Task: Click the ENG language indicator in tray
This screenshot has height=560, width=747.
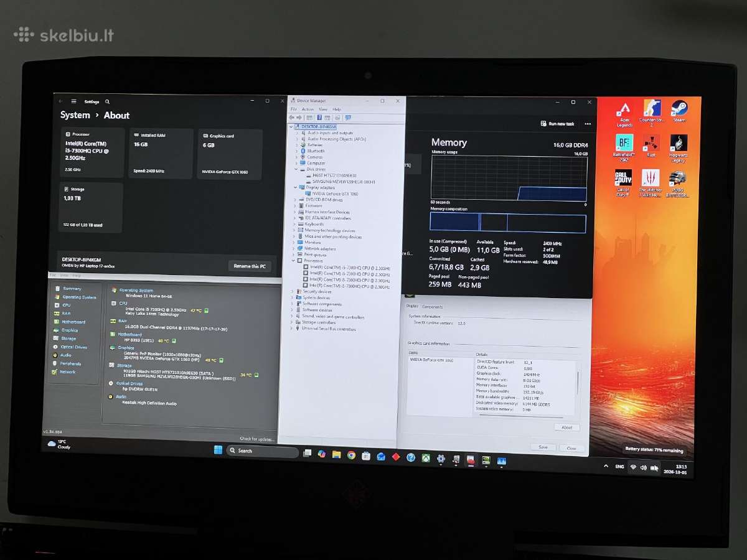Action: [619, 467]
